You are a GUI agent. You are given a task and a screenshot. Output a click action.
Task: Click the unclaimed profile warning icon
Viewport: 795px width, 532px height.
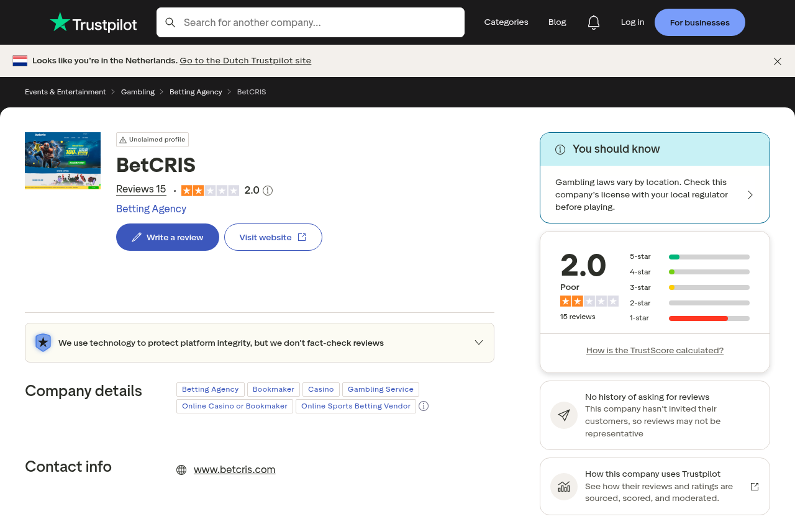(123, 140)
